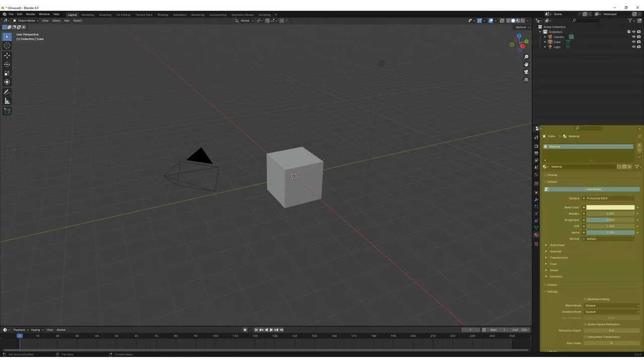Select the Move tool in the toolbar
This screenshot has height=362, width=644.
[7, 55]
